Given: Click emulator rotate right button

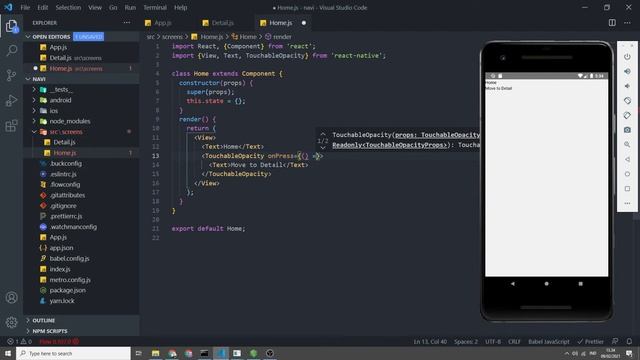Looking at the screenshot, I should 627,116.
